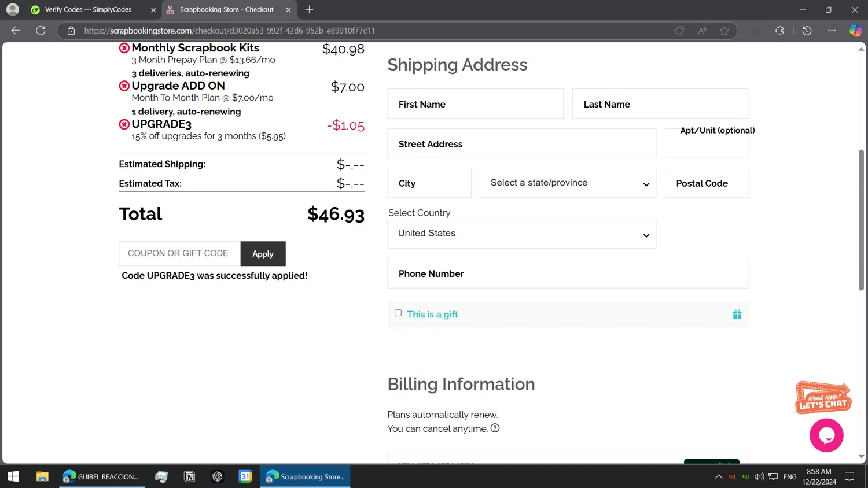This screenshot has height=488, width=868.
Task: Click the scroll up arrow
Action: [861, 49]
